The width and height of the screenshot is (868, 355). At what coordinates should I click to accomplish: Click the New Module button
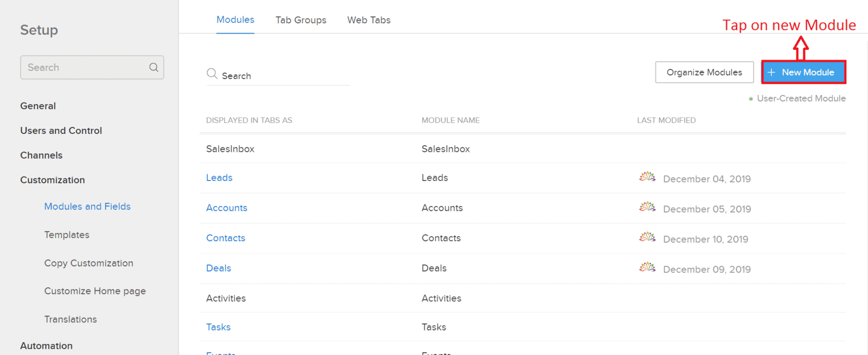pos(803,72)
